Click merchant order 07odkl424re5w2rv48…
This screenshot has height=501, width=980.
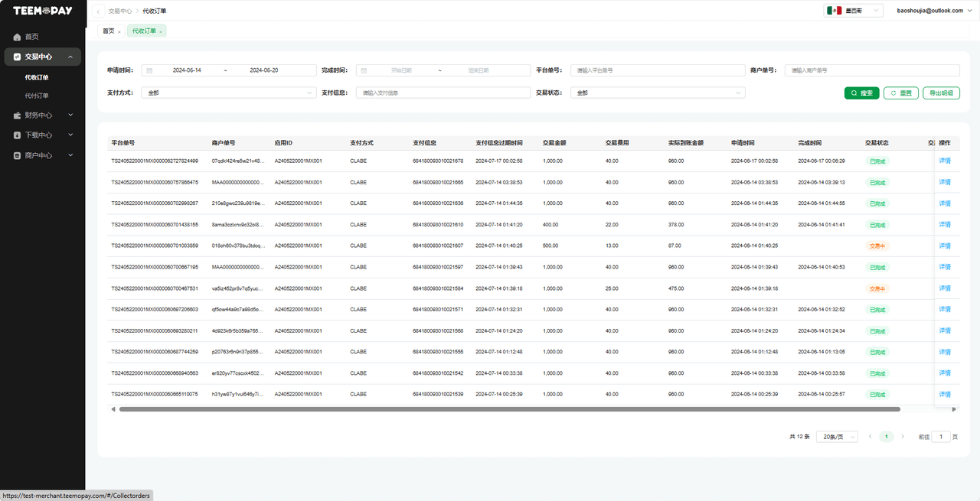point(238,161)
